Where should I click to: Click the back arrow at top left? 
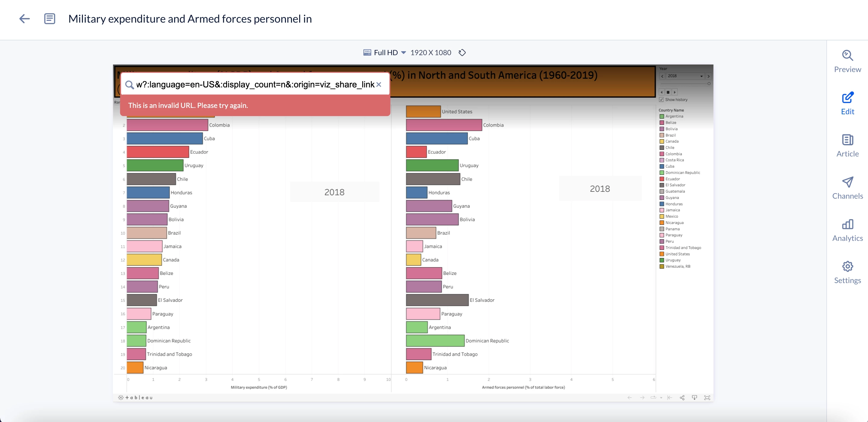pyautogui.click(x=24, y=19)
